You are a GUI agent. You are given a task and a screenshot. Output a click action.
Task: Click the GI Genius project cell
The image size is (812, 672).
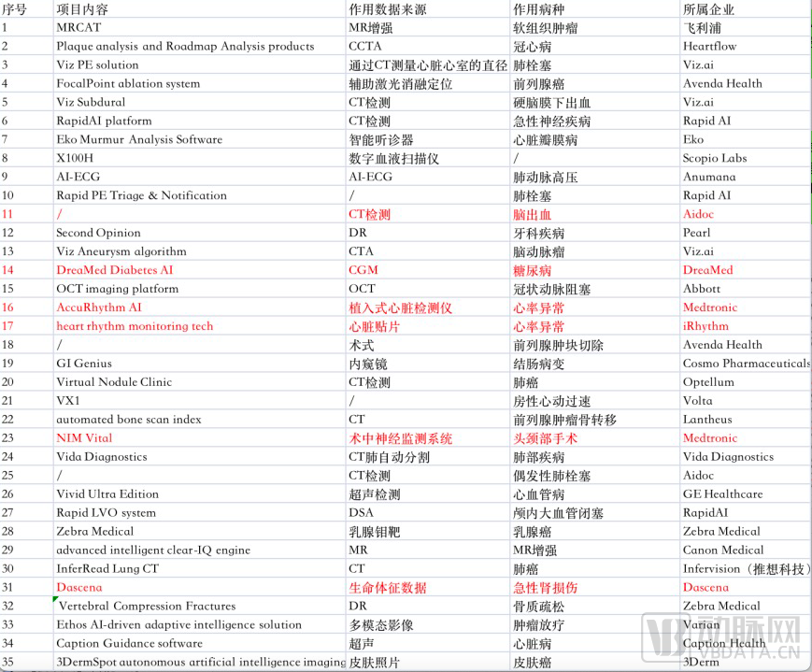click(84, 364)
